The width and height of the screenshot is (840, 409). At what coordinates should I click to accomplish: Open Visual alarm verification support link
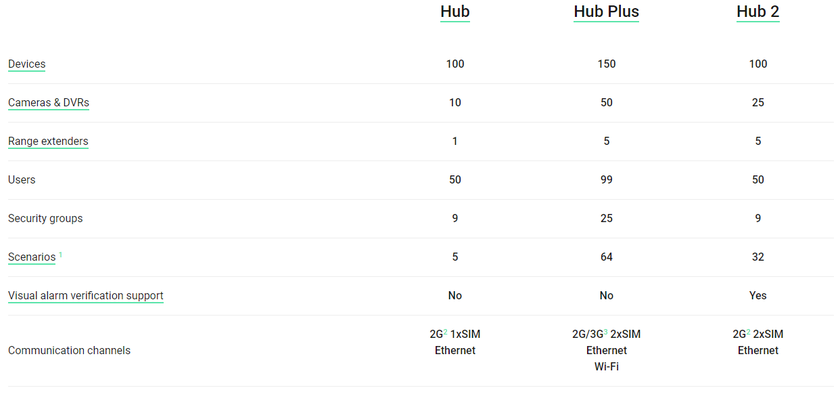coord(85,296)
